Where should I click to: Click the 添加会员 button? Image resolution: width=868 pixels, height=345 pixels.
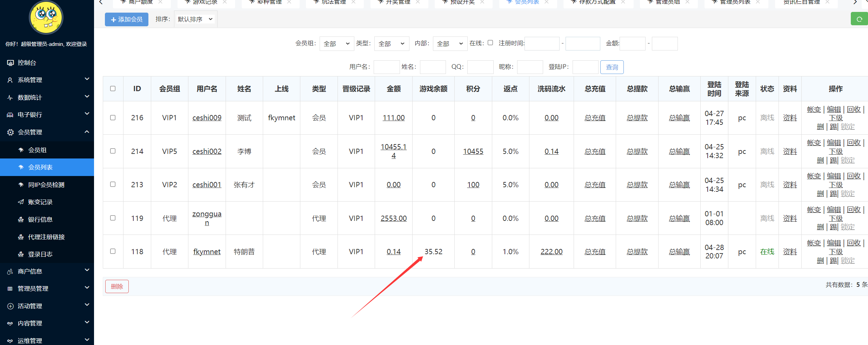[x=126, y=19]
